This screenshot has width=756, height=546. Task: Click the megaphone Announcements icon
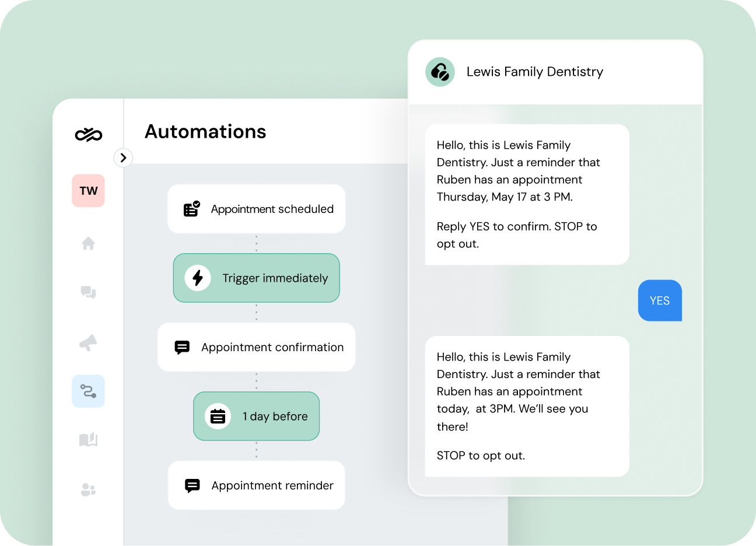click(x=88, y=343)
